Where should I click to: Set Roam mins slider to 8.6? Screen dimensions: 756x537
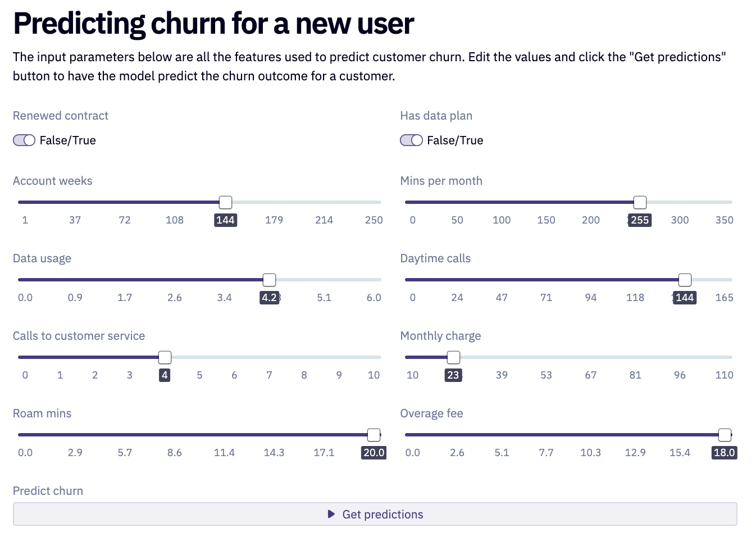click(175, 435)
